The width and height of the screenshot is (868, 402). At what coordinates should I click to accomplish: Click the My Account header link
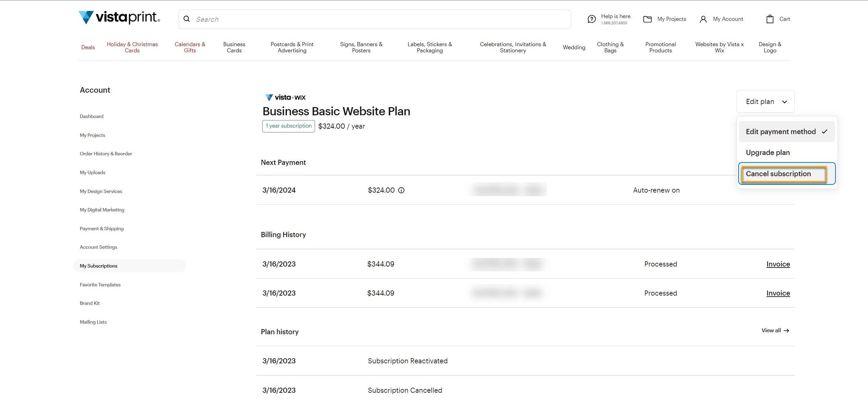point(728,19)
